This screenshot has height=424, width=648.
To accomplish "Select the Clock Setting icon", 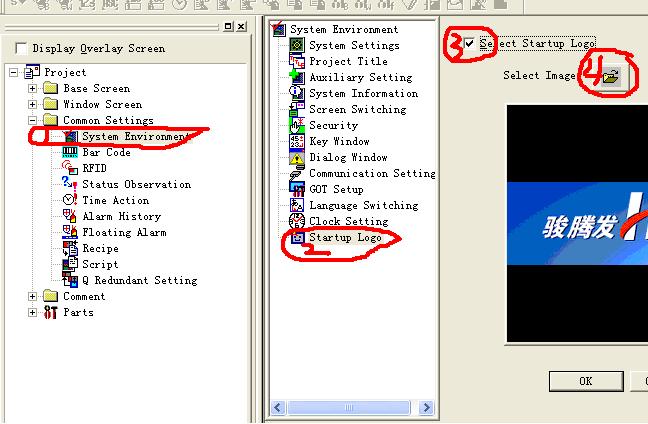I will click(297, 222).
